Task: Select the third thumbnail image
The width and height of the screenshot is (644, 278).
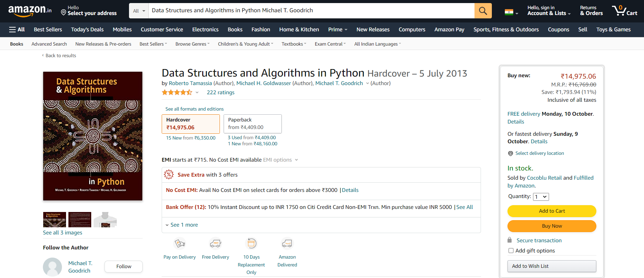Action: 105,219
